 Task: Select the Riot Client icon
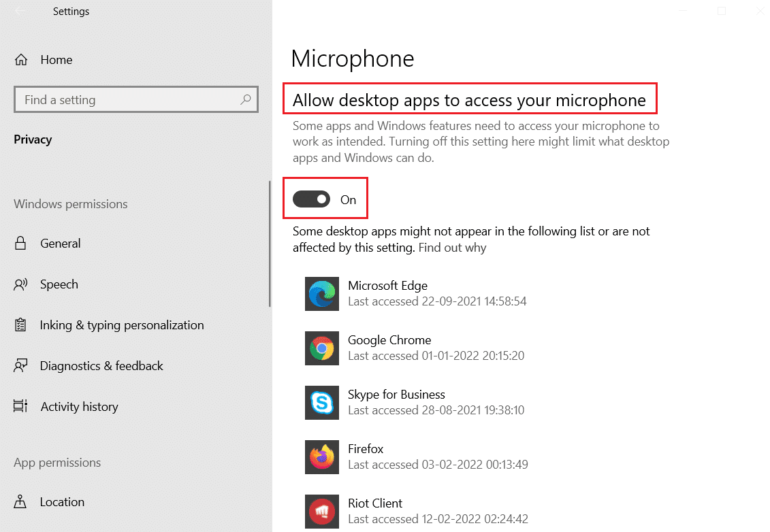[x=321, y=512]
